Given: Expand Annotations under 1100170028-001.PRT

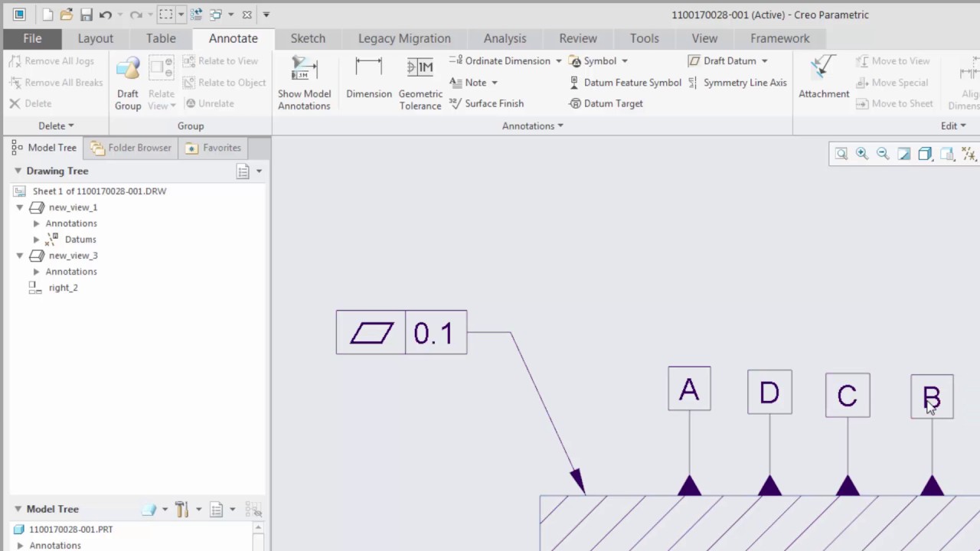Looking at the screenshot, I should click(20, 546).
